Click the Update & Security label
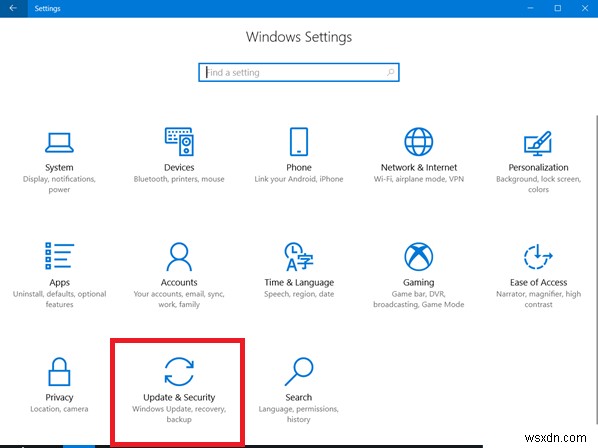Viewport: 598px width, 448px height. 179,397
